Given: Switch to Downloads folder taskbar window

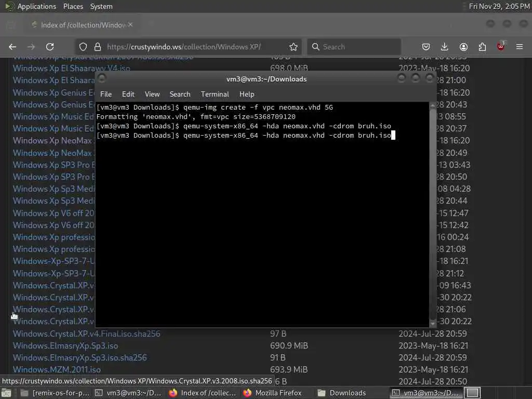Looking at the screenshot, I should point(342,393).
